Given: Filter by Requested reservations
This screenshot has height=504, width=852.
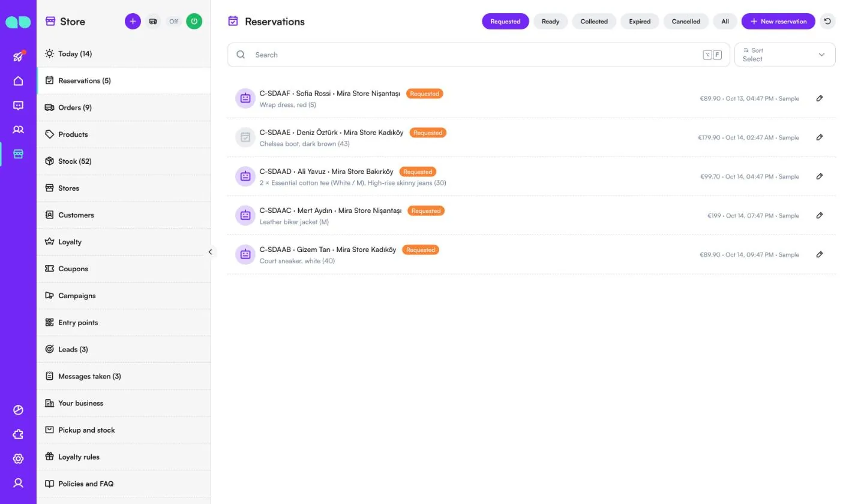Looking at the screenshot, I should [x=505, y=21].
